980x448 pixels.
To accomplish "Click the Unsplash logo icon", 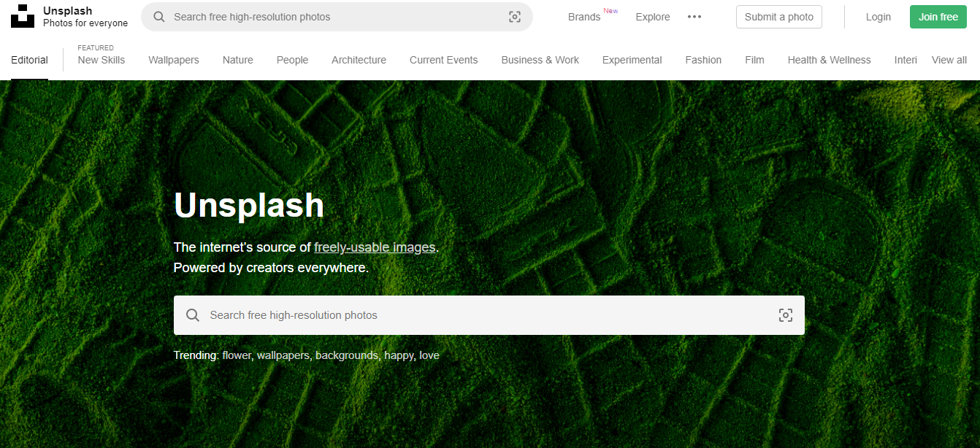I will (x=23, y=16).
